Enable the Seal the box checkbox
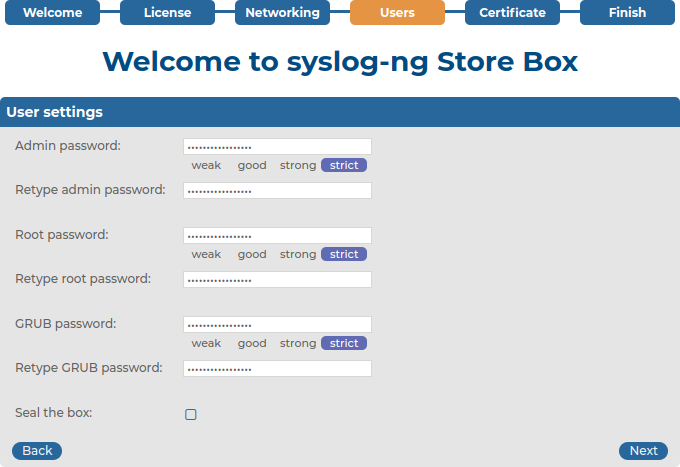The image size is (680, 467). tap(190, 415)
